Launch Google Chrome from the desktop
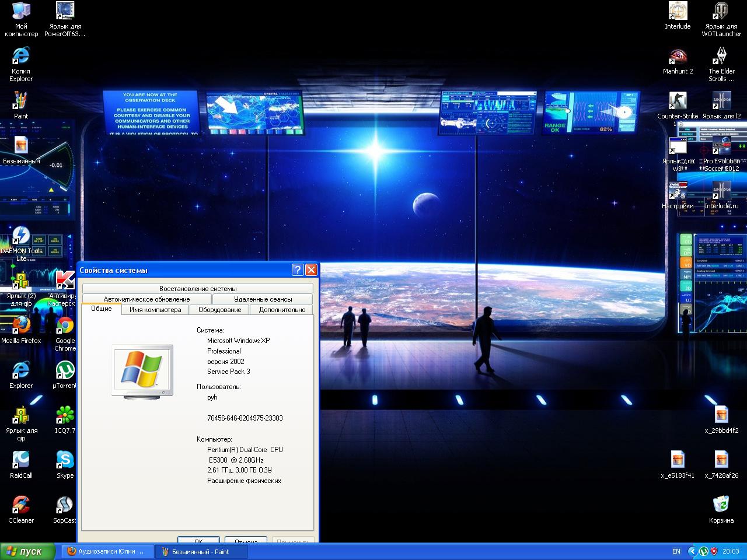The height and width of the screenshot is (560, 747). (x=65, y=325)
